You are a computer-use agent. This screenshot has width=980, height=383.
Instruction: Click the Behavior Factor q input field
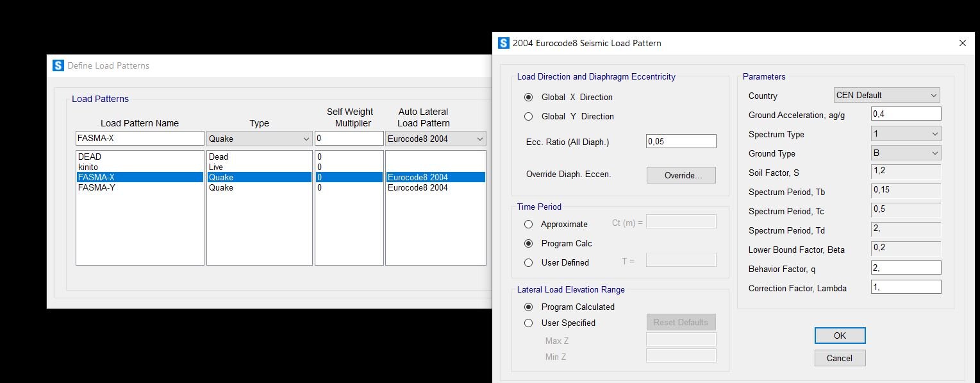point(905,268)
